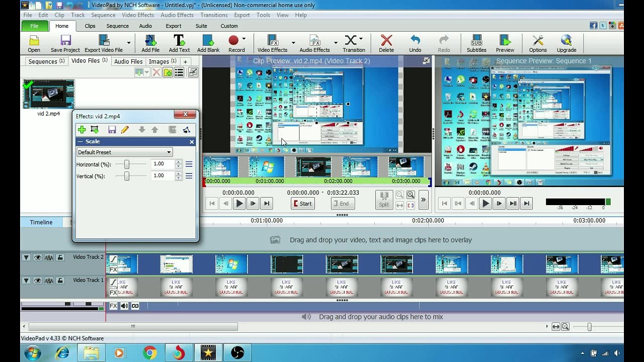Adjust the Vertical (%) scale slider
This screenshot has width=644, height=362.
[127, 176]
